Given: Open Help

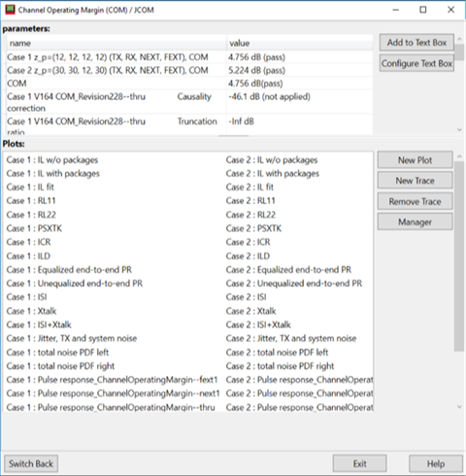Looking at the screenshot, I should pyautogui.click(x=436, y=463).
